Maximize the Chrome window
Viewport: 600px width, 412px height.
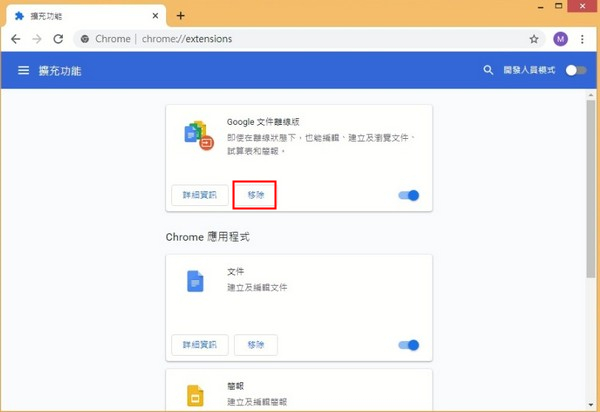(x=559, y=6)
